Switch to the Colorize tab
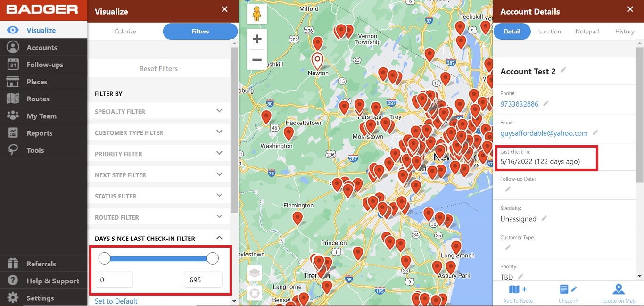Viewport: 644px width, 306px height. pos(125,32)
